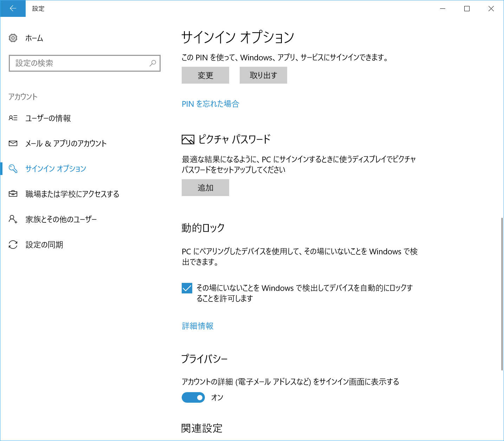The height and width of the screenshot is (441, 504).
Task: Click the ユーザーの情報 person icon
Action: pyautogui.click(x=13, y=118)
